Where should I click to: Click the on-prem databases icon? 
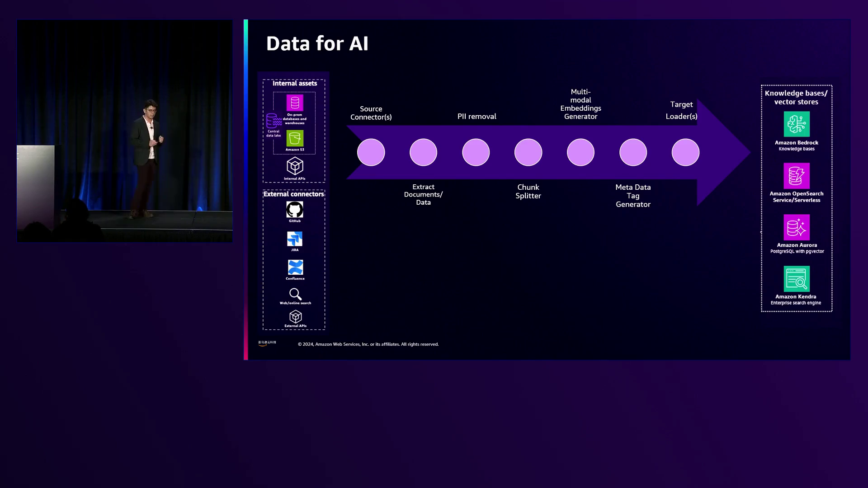click(295, 103)
